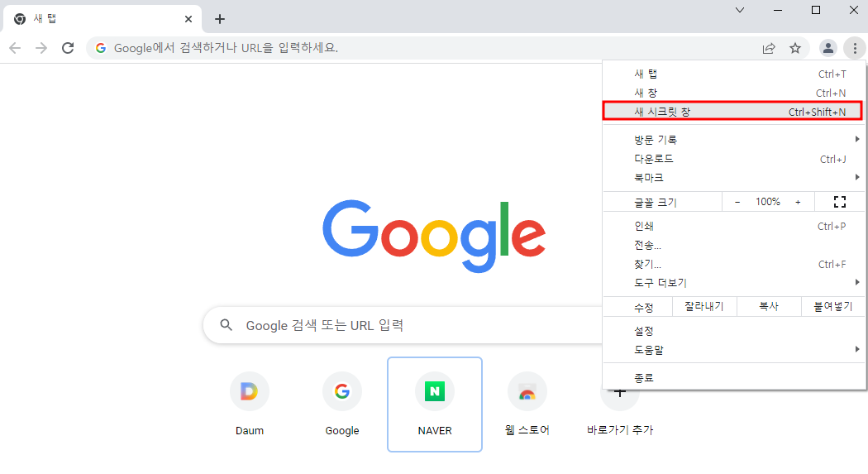Select 새 시크릿 창 menu item
The height and width of the screenshot is (474, 868).
point(732,112)
